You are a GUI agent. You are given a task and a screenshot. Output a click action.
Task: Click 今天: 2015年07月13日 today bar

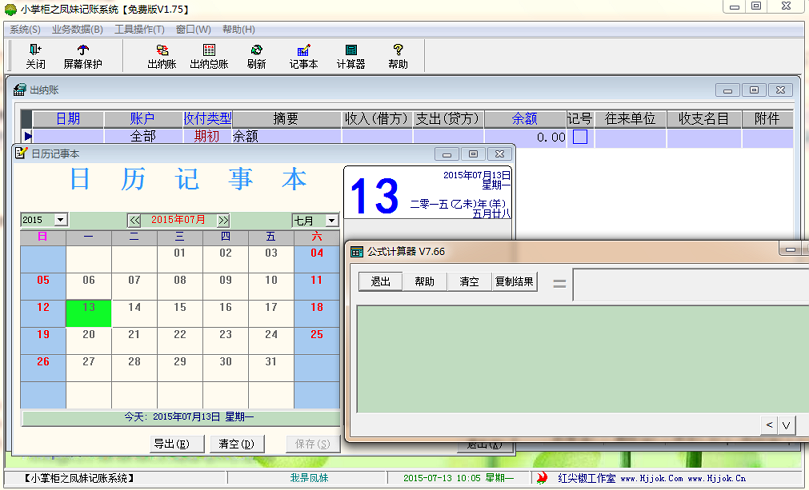181,417
